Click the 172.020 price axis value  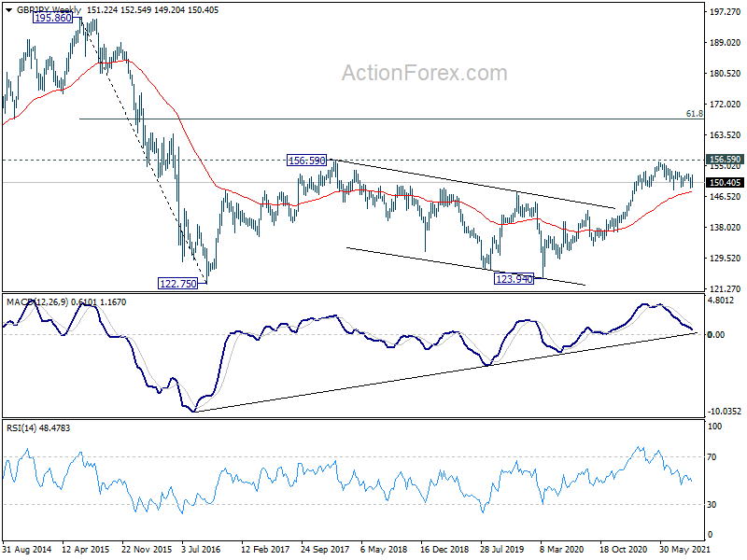pyautogui.click(x=726, y=105)
